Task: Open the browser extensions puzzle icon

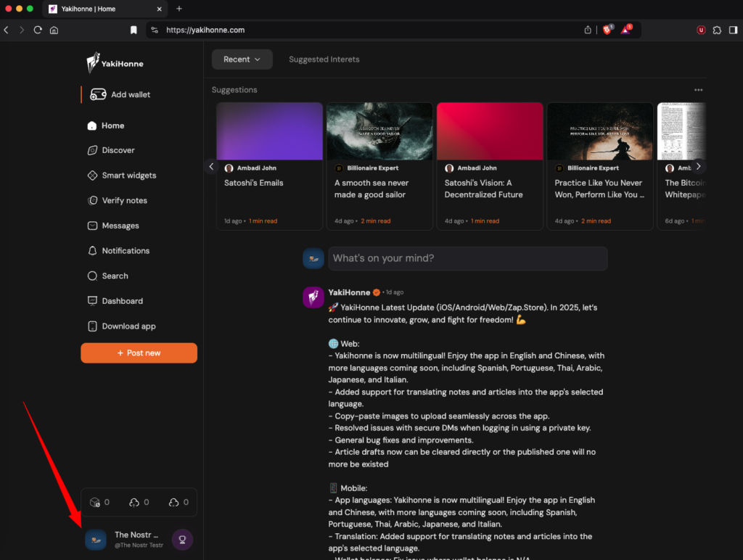Action: point(717,30)
